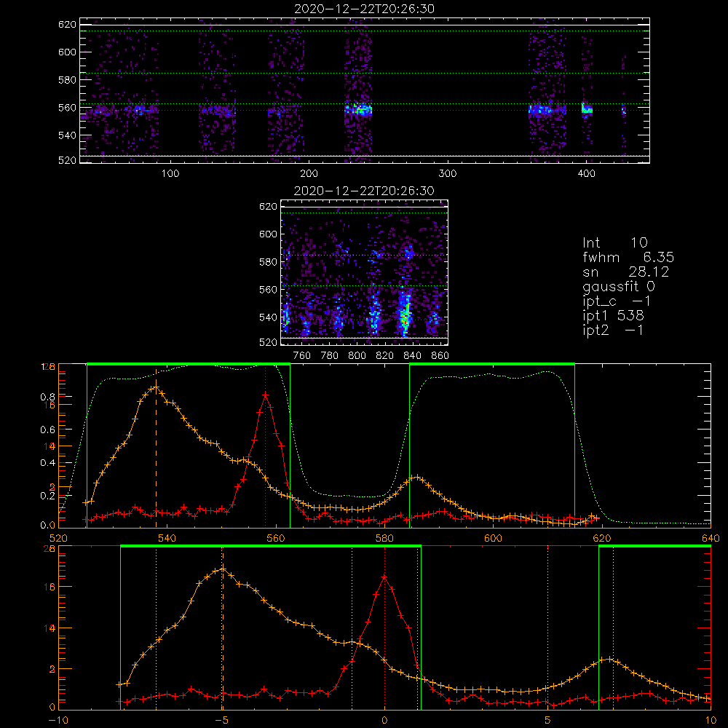Click the orange curve peak near -5 in bottom plot

[223, 569]
